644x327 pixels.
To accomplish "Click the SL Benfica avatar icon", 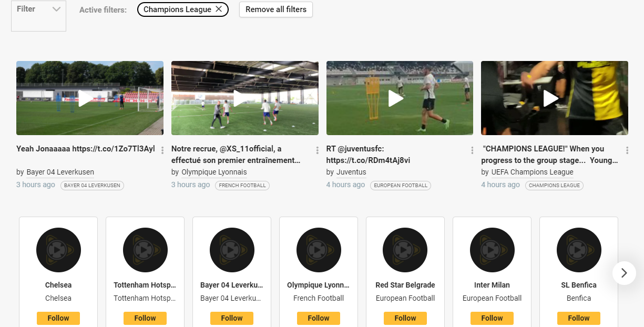I will [579, 250].
